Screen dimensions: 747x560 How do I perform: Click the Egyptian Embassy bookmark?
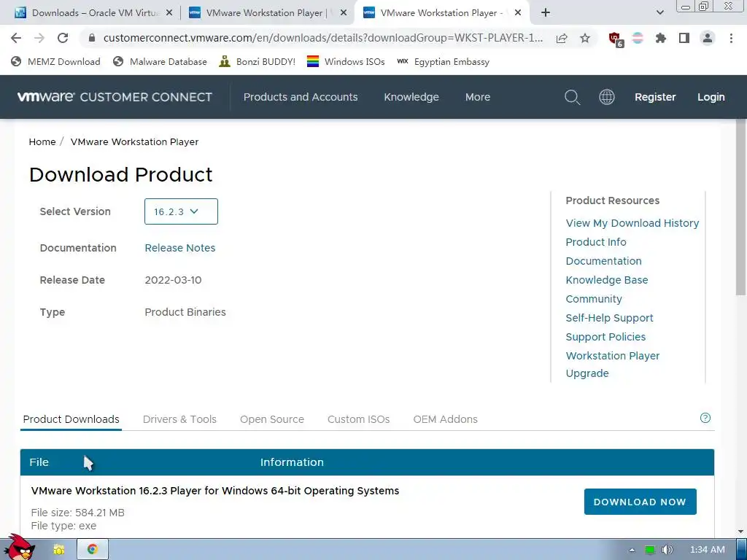pyautogui.click(x=443, y=62)
